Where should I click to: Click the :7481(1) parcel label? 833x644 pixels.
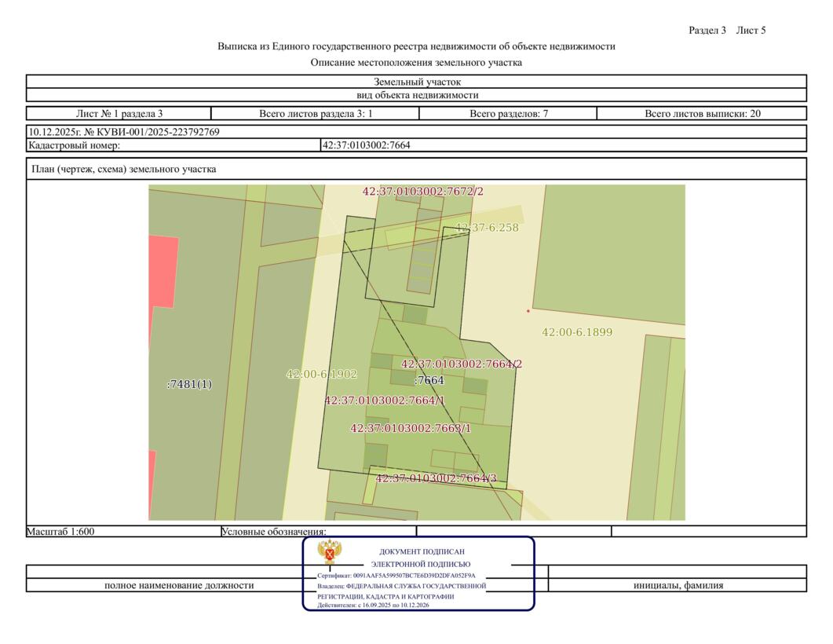coord(189,384)
